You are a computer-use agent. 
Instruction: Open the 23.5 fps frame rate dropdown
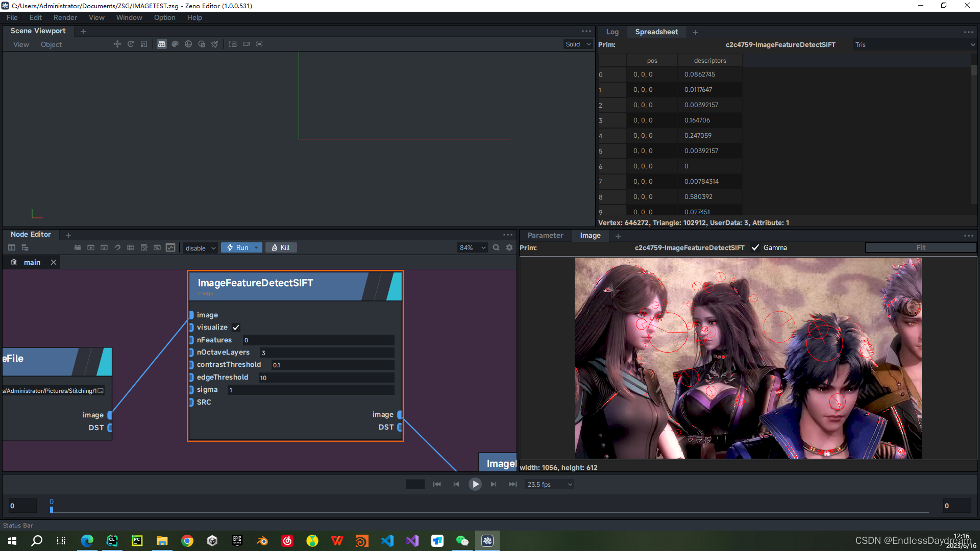pyautogui.click(x=549, y=484)
